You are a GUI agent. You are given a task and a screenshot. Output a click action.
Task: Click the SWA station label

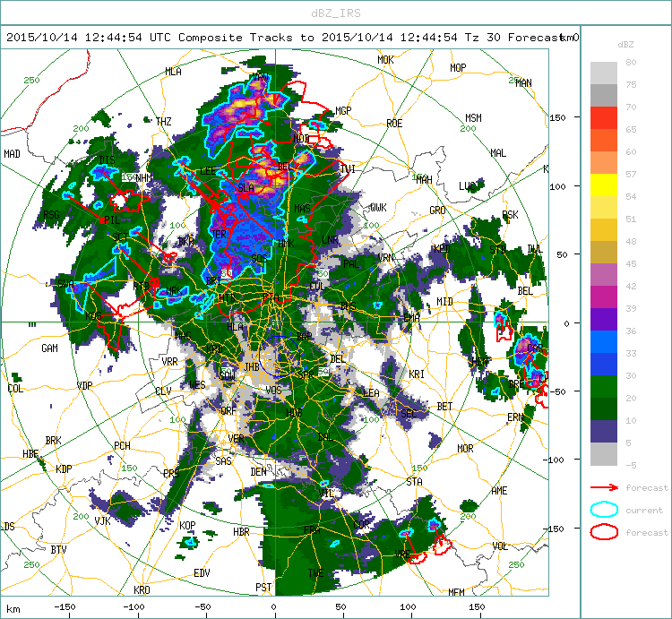[65, 284]
